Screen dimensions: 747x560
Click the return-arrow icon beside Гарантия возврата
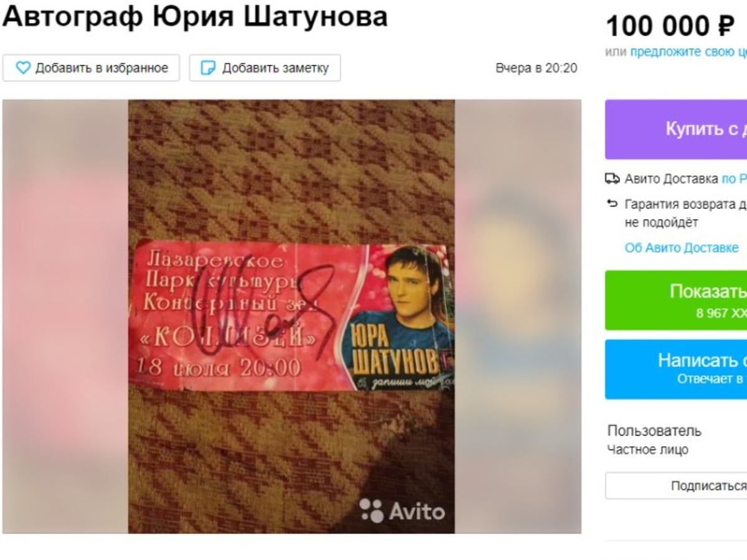613,203
